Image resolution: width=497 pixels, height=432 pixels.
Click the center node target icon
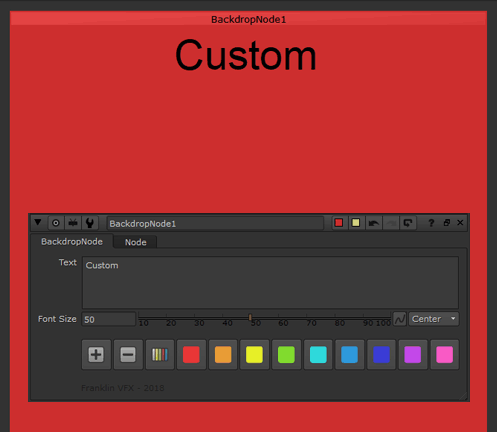click(56, 223)
